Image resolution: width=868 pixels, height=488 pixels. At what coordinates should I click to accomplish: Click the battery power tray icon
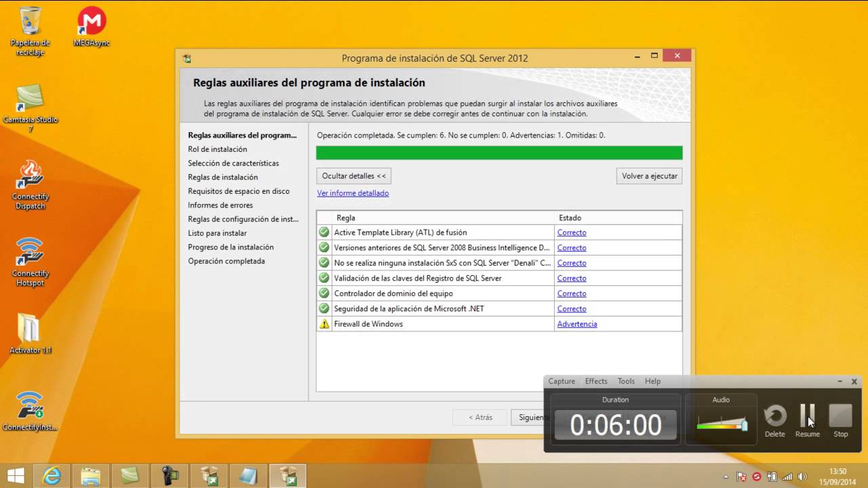[772, 476]
